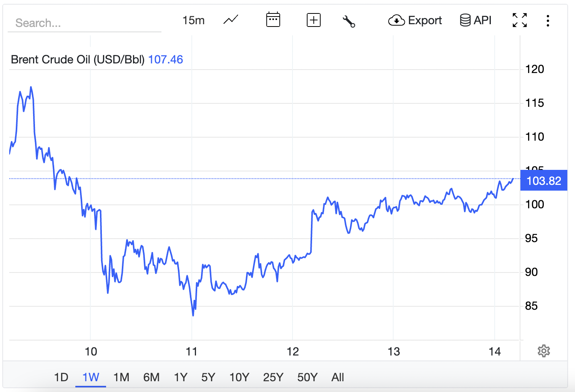Click the cloud download Export icon

[396, 20]
